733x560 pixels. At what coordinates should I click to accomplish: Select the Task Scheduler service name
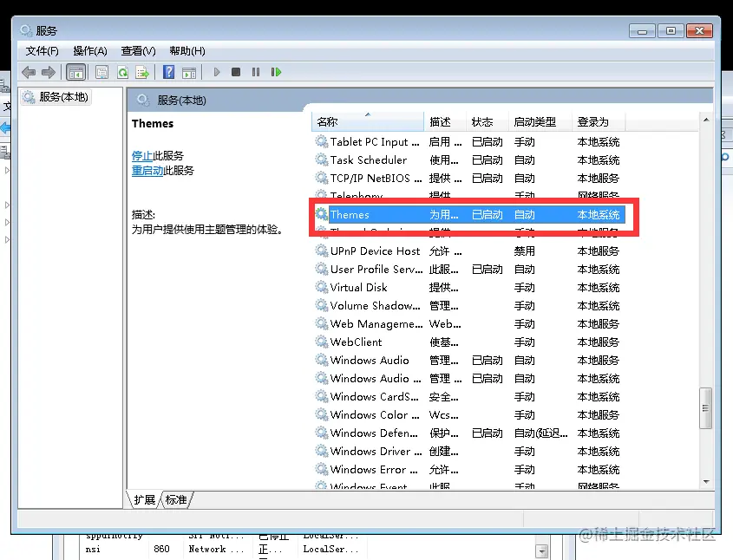coord(369,160)
